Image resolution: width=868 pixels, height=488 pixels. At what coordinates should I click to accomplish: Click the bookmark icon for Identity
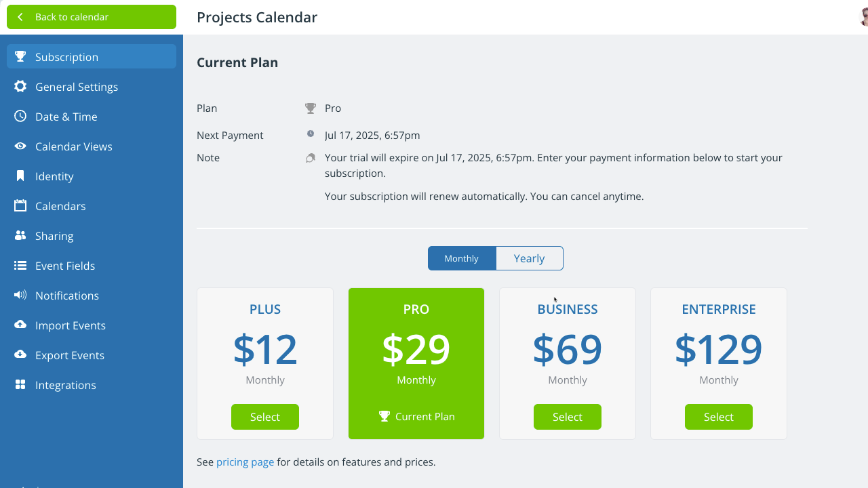click(x=20, y=176)
